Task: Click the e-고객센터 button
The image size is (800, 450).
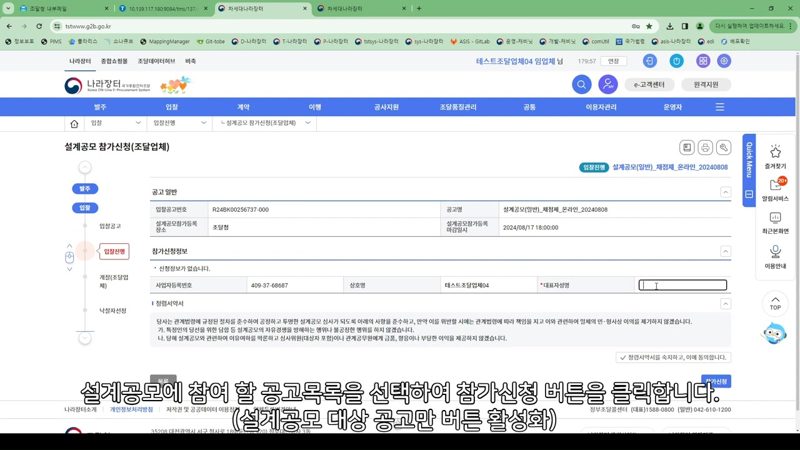Action: tap(649, 85)
